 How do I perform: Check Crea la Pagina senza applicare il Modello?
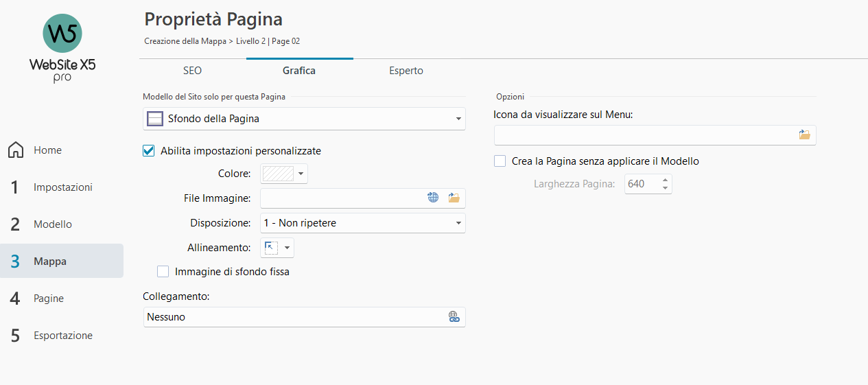tap(500, 161)
